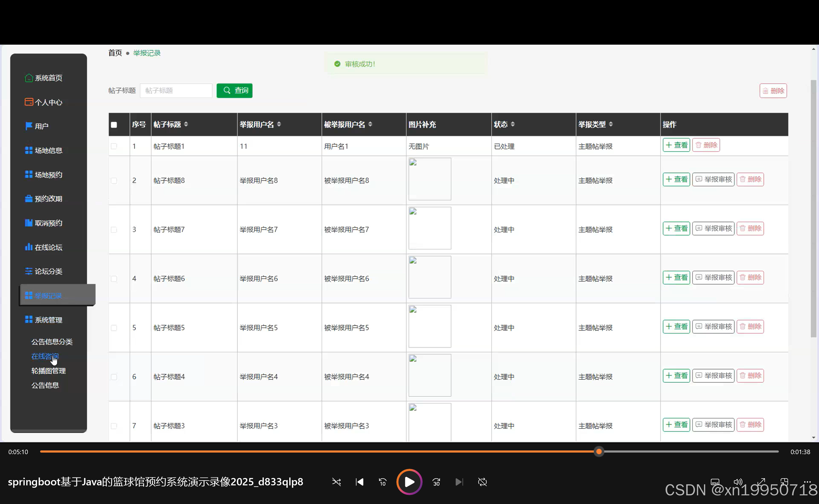Click 查看 for row 帖子标题5
Screen dimensions: 819x504
(x=676, y=326)
